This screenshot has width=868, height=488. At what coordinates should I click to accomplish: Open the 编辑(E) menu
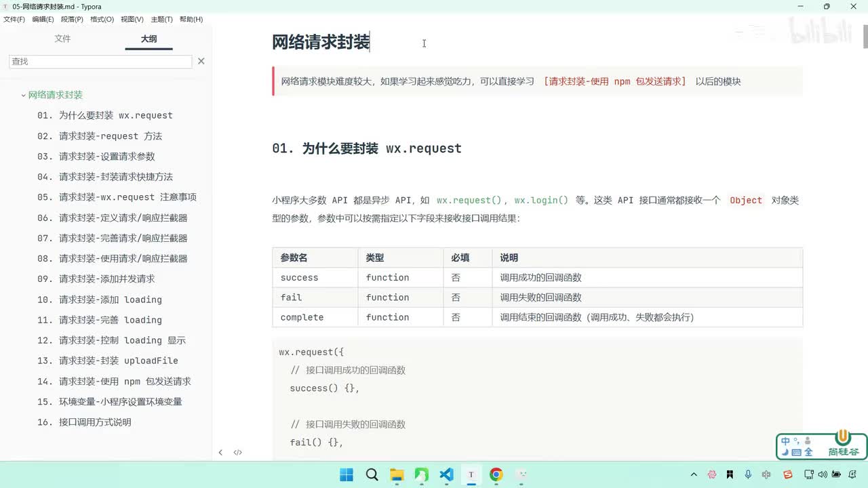[43, 19]
